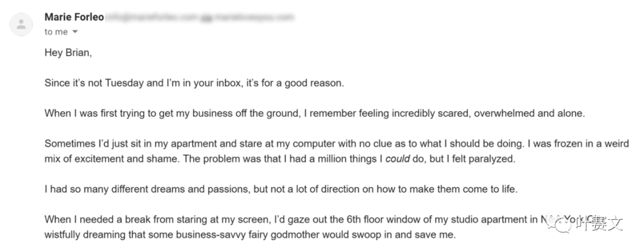Click the word "paralyzed" in the email body

tap(494, 159)
